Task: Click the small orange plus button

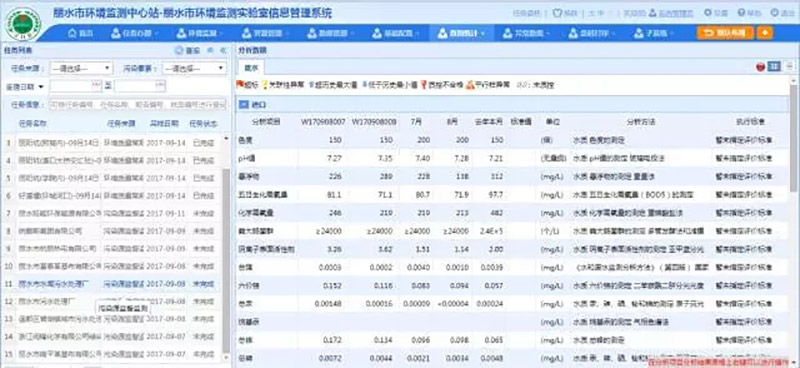Action: coord(765,33)
